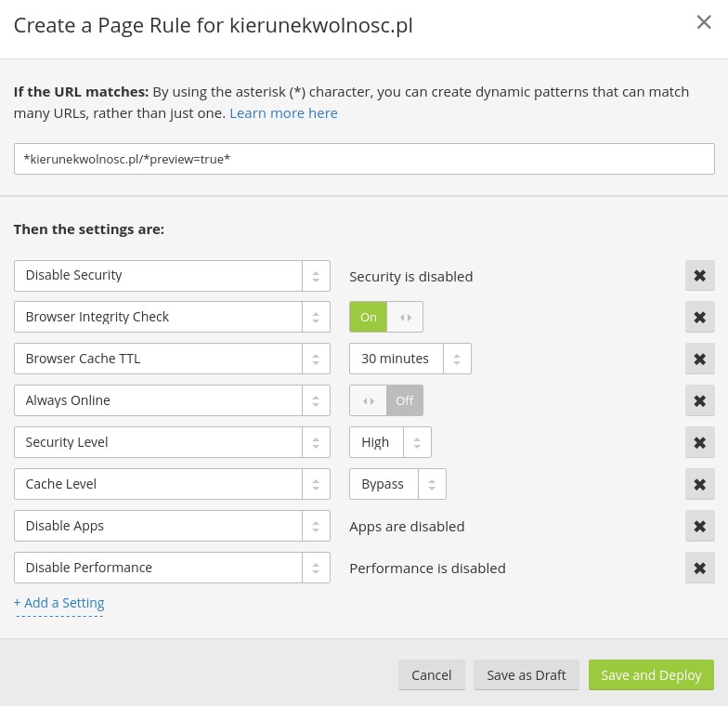Screen dimensions: 728x706
Task: Click the URL pattern input field
Action: [364, 159]
